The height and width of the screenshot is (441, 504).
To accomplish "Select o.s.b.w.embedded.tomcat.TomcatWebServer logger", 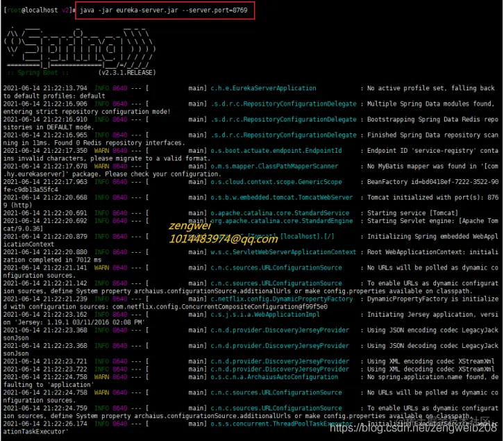I will [x=282, y=197].
